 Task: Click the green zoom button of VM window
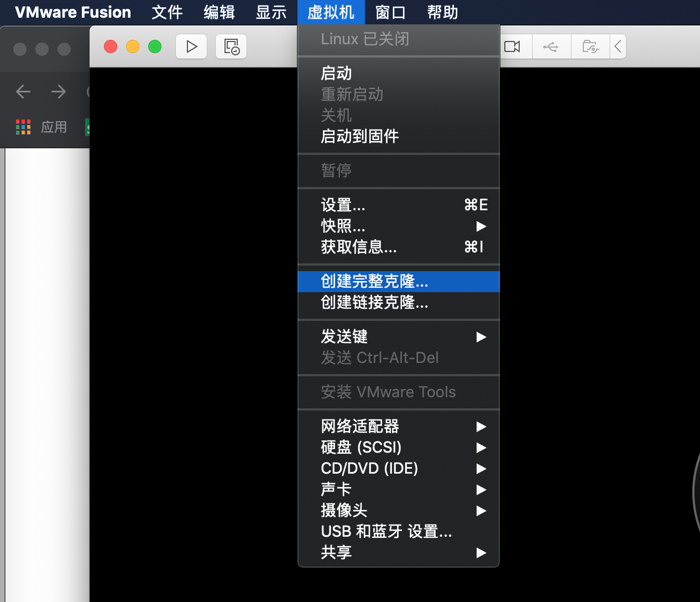[x=155, y=46]
